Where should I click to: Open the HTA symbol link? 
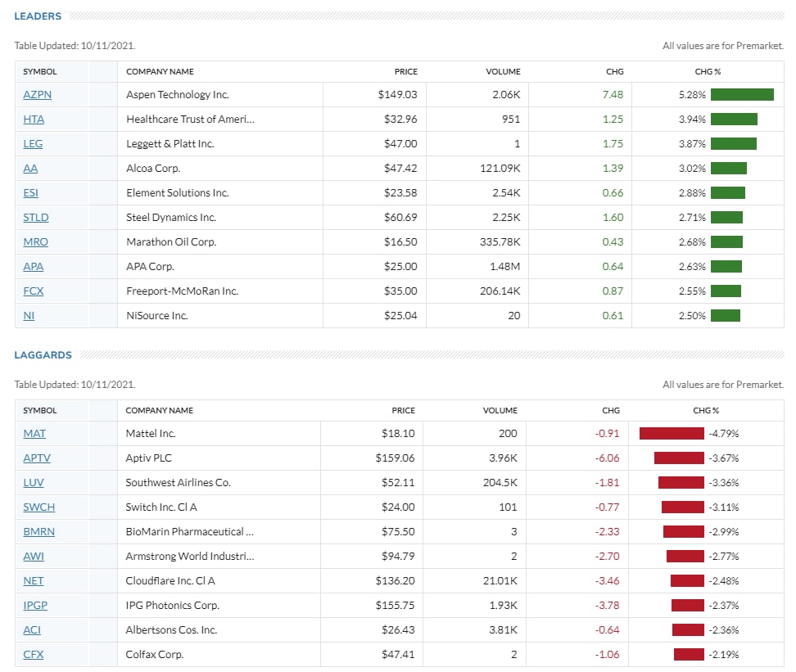tap(34, 119)
